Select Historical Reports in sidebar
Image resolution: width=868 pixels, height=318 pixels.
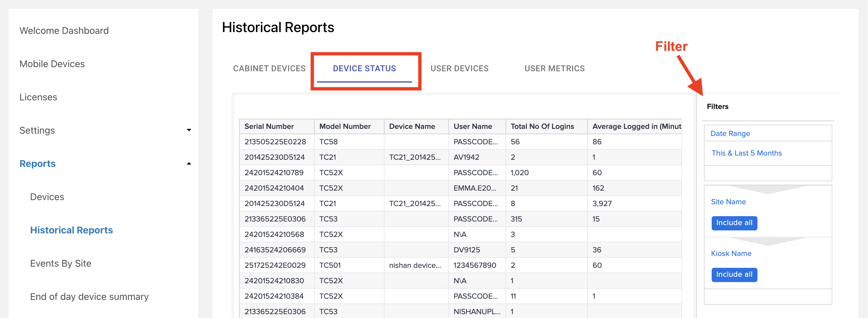pos(71,230)
